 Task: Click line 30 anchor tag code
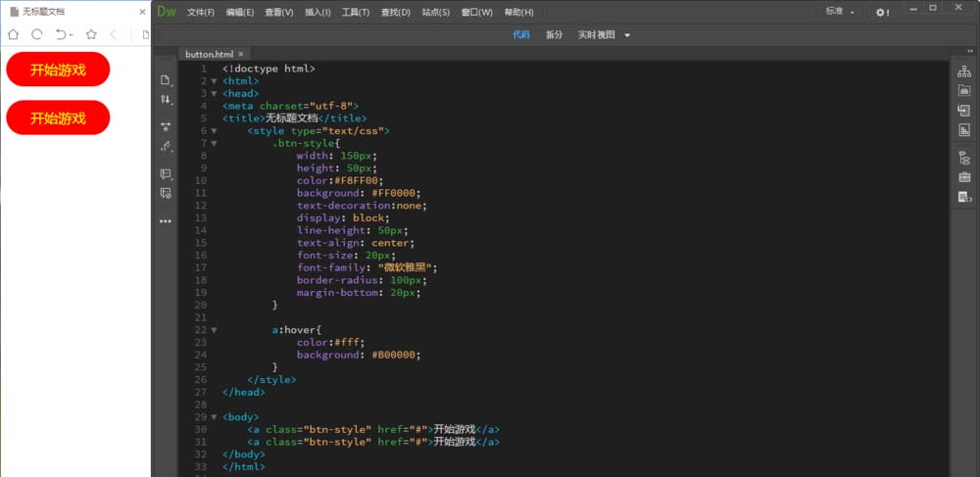tap(373, 430)
